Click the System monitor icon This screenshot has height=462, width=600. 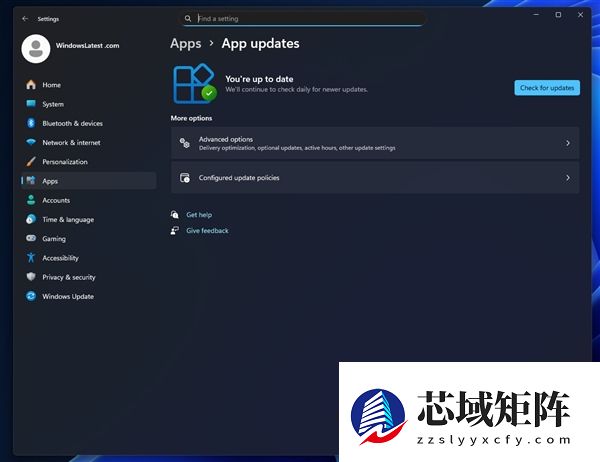(x=31, y=104)
